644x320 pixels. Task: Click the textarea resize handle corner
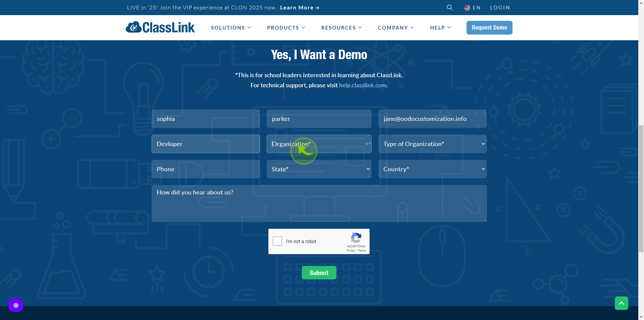[485, 220]
